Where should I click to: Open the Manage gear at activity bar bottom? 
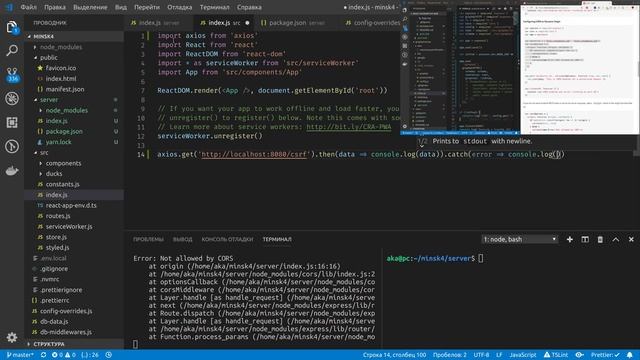point(12,337)
